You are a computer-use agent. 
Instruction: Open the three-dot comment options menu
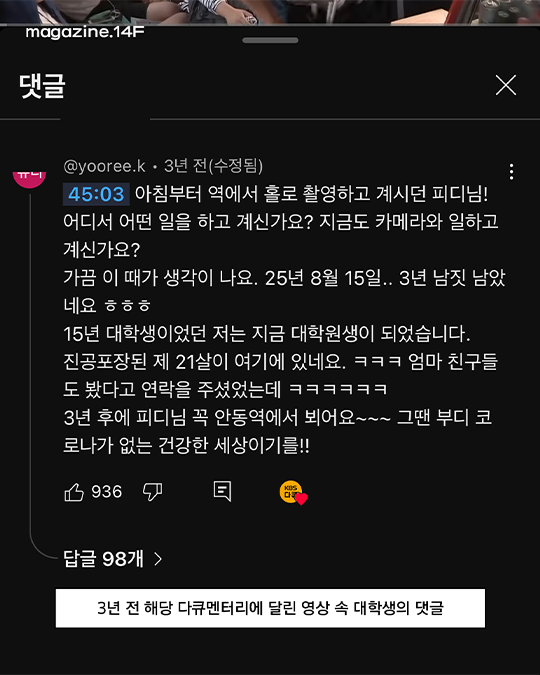coord(511,172)
